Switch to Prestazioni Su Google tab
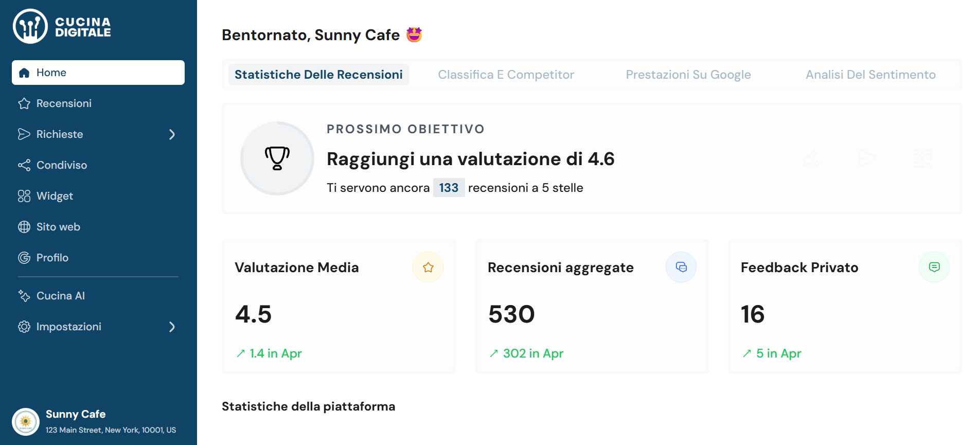Viewport: 980px width, 445px height. [688, 75]
